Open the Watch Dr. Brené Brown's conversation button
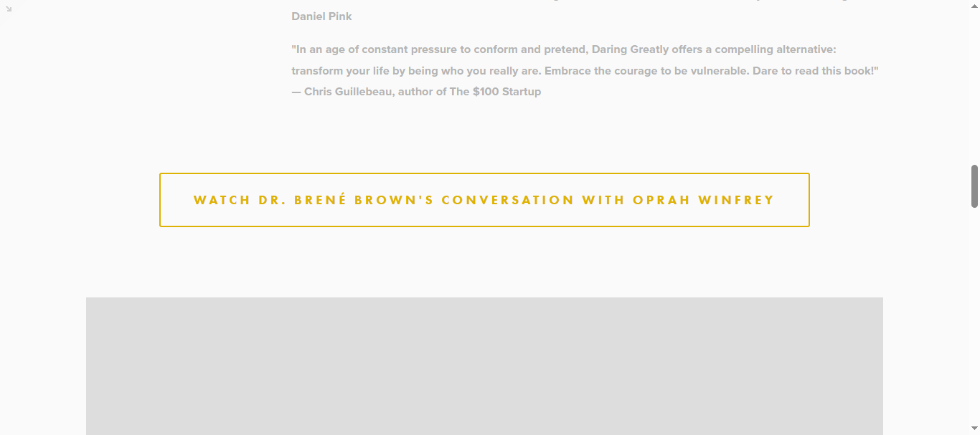 484,200
